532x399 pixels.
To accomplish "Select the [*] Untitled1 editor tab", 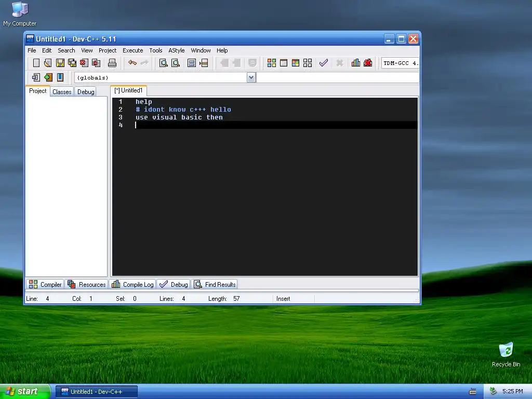I will pos(129,90).
